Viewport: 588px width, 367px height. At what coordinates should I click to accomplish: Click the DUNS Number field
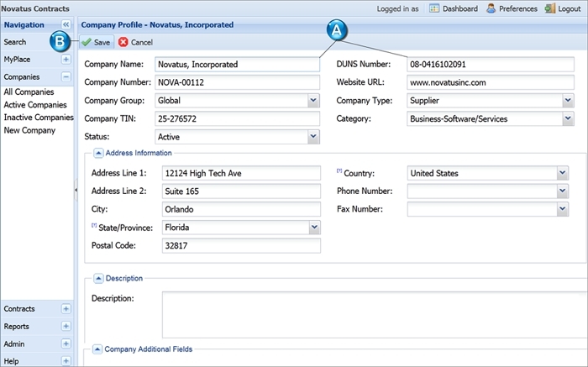pos(491,64)
